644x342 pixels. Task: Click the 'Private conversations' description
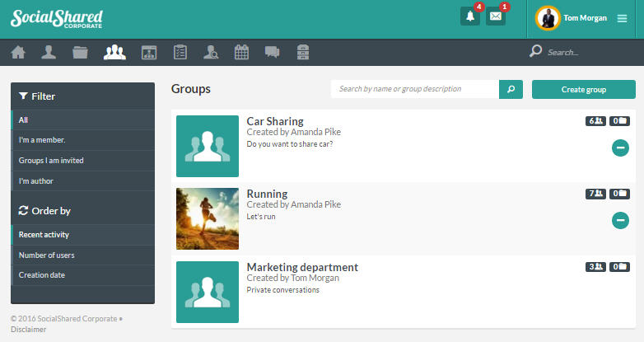[x=283, y=290]
